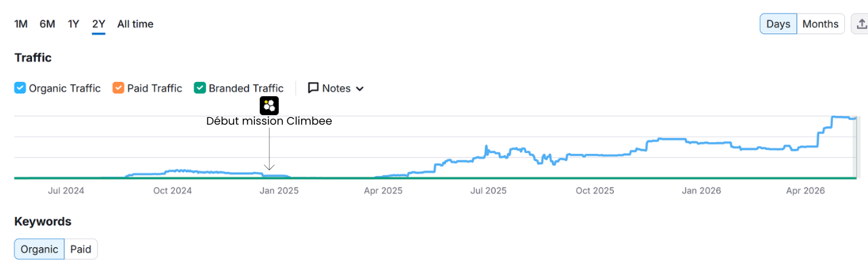Click the Branded Traffic legend label
This screenshot has width=868, height=271.
pyautogui.click(x=246, y=88)
